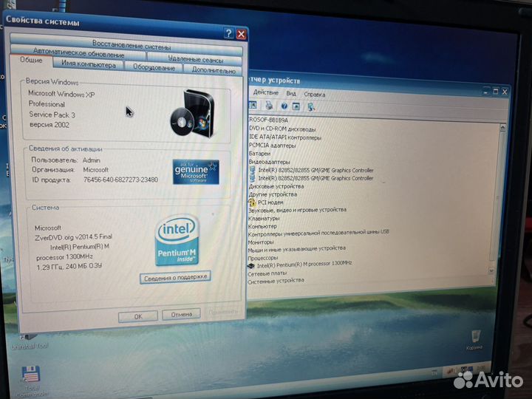
Task: Select the Сетевые платы node
Action: coord(267,273)
